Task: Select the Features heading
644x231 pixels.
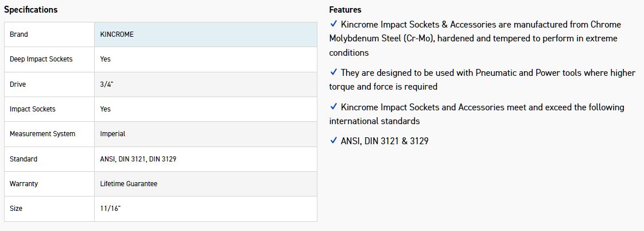Action: coord(345,10)
